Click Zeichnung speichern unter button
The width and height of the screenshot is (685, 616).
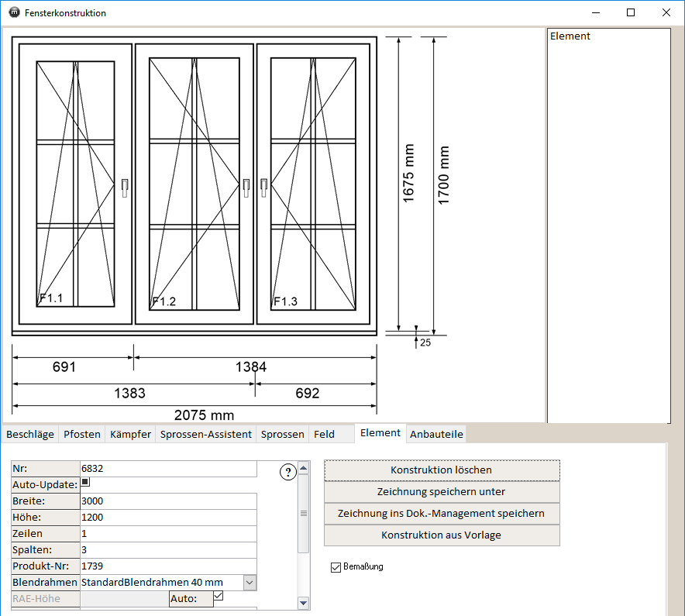tap(441, 491)
